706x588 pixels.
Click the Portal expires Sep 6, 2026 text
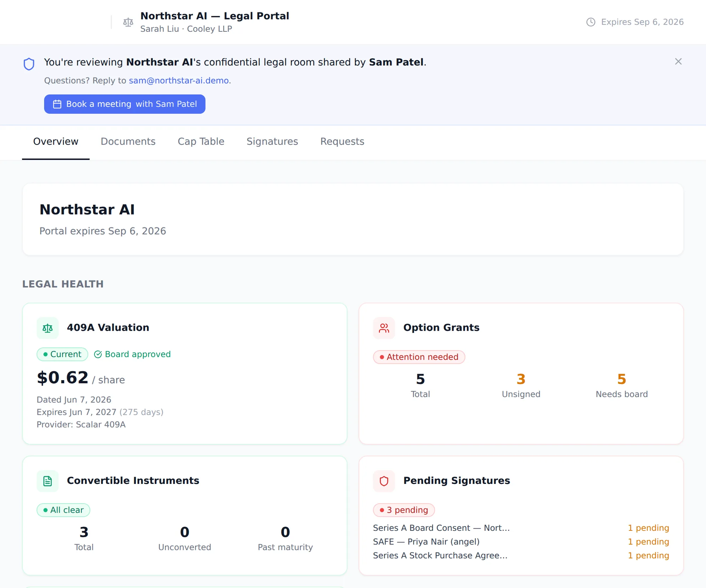coord(103,231)
